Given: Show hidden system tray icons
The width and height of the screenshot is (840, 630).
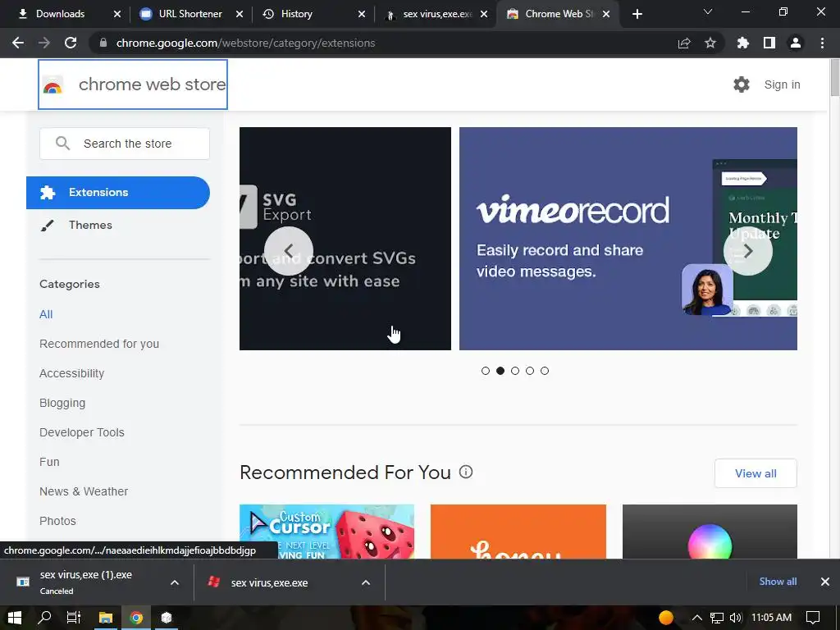Looking at the screenshot, I should pos(697,618).
